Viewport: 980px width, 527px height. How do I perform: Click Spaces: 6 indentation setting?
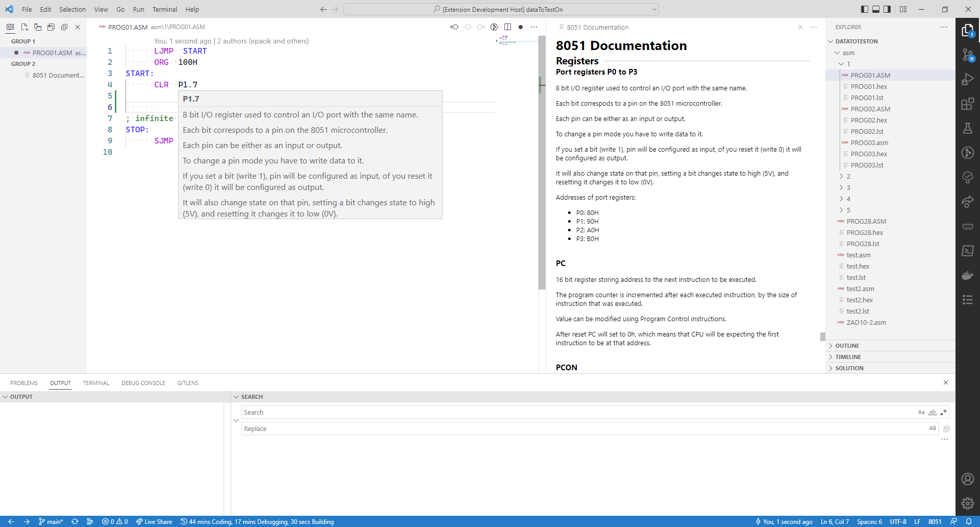coord(869,521)
